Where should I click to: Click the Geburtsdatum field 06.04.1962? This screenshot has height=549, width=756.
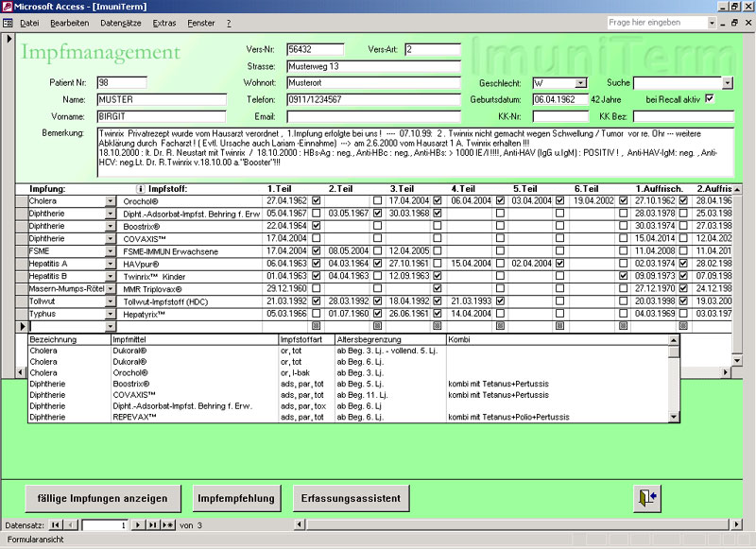click(560, 99)
